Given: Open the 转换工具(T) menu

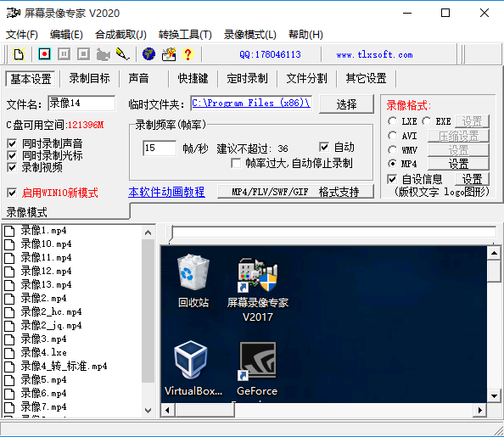Looking at the screenshot, I should click(x=185, y=35).
